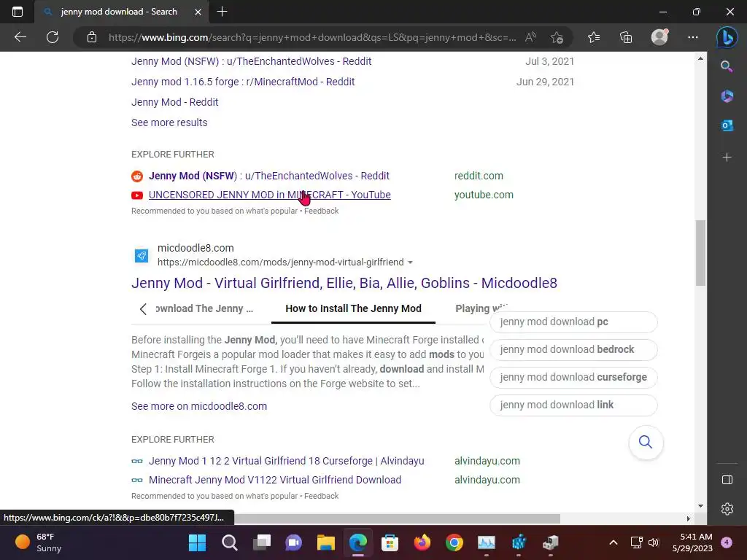Open Outlook in the sidebar
The width and height of the screenshot is (747, 560).
727,125
